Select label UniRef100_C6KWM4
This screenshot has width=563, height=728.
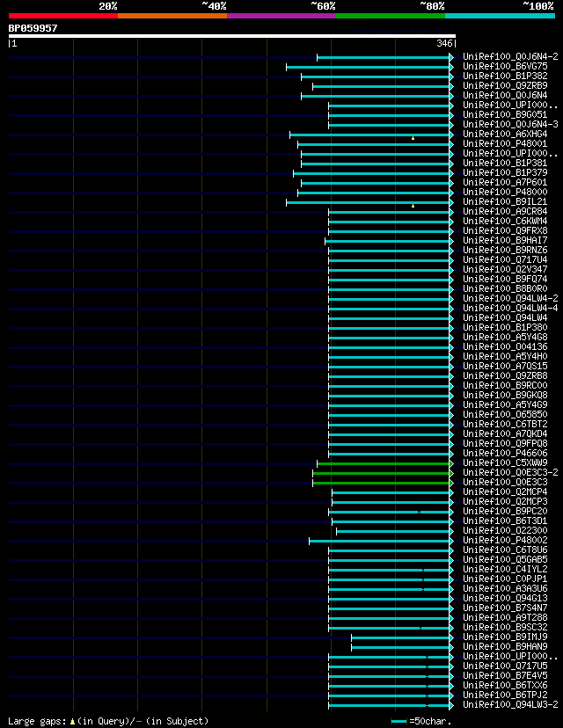tap(506, 222)
